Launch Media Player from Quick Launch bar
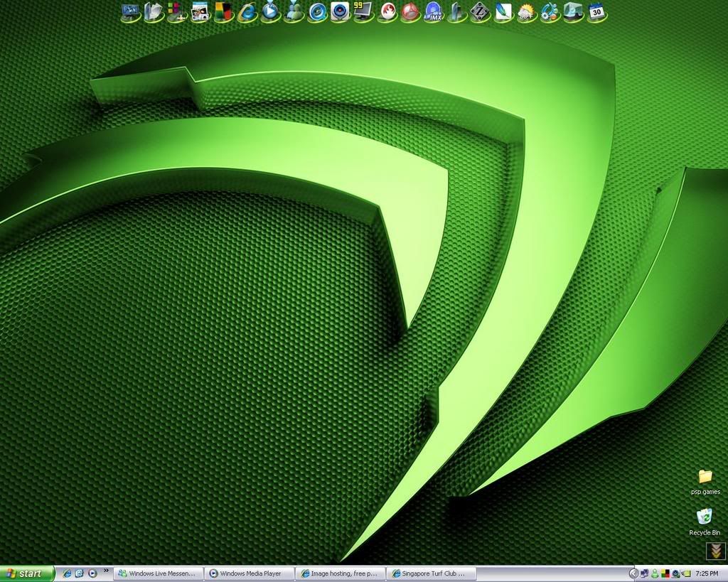 [x=92, y=573]
